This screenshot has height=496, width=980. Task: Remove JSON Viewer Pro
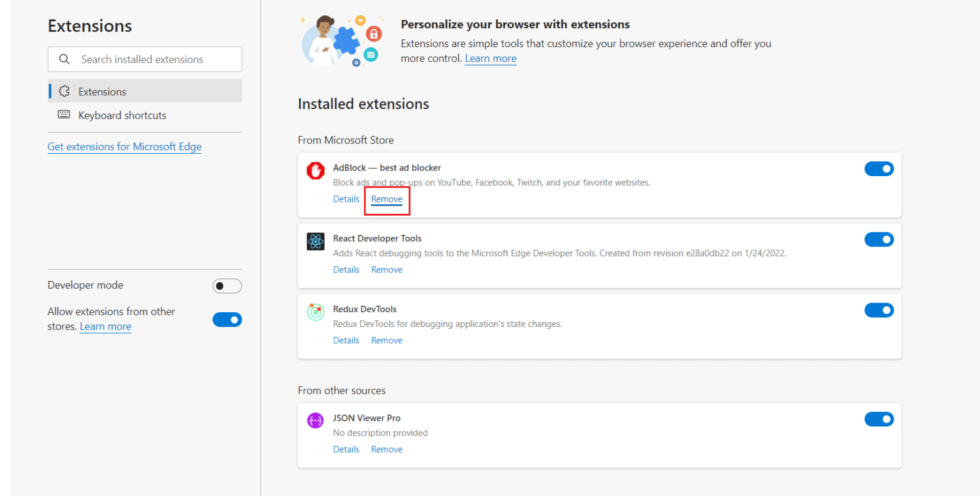[x=387, y=449]
